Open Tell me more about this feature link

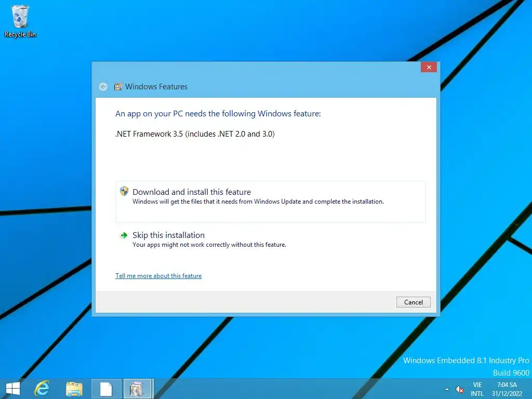(x=158, y=276)
